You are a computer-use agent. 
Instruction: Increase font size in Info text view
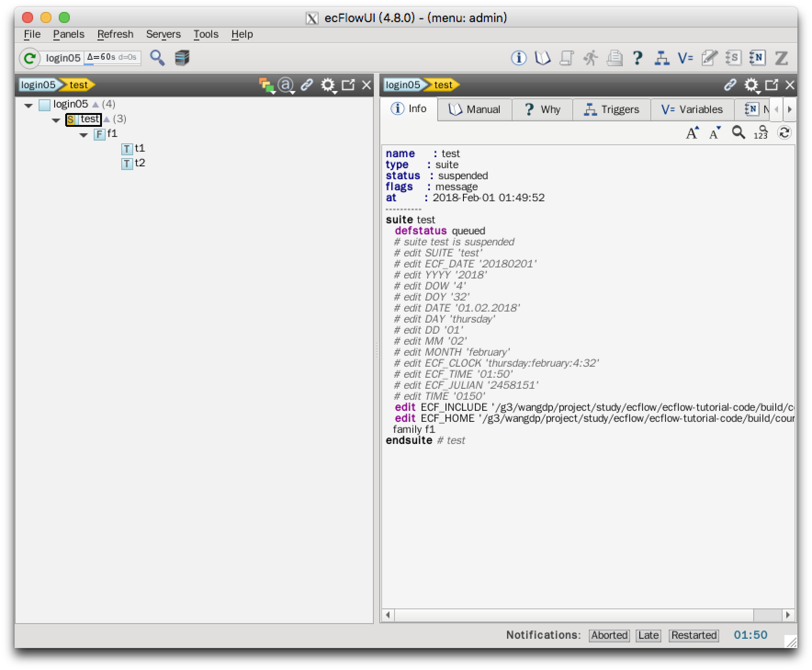click(x=693, y=133)
